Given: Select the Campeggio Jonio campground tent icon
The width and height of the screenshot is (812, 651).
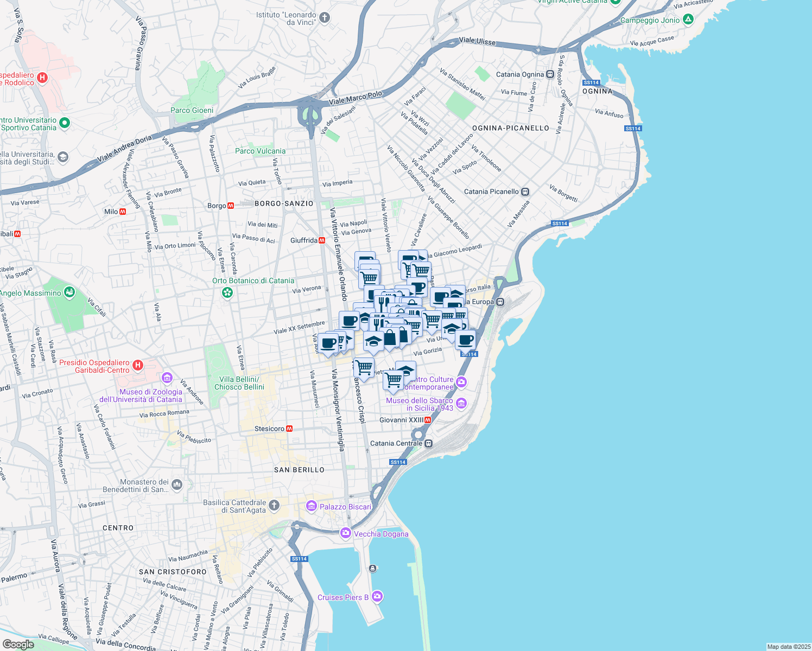Looking at the screenshot, I should click(x=688, y=20).
